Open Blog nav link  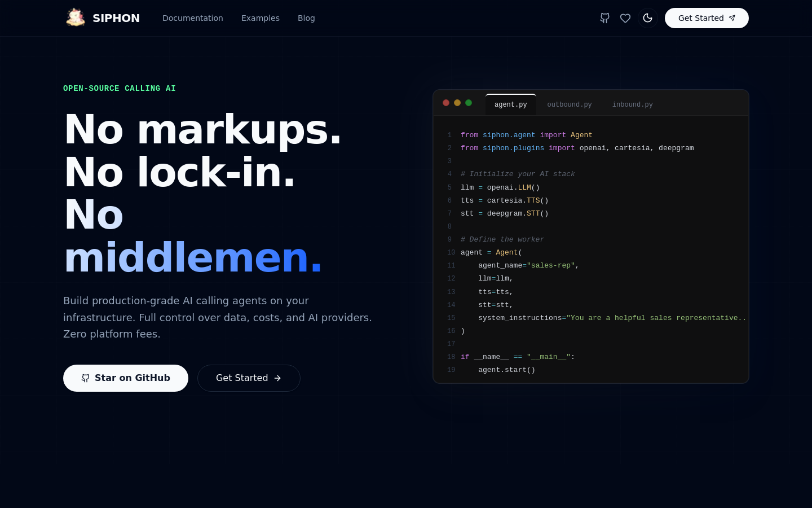pos(306,18)
